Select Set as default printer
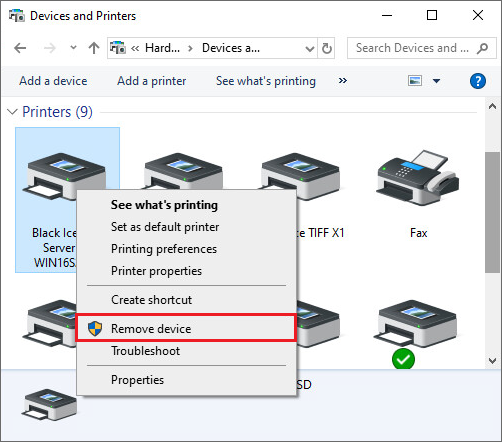 pyautogui.click(x=165, y=227)
